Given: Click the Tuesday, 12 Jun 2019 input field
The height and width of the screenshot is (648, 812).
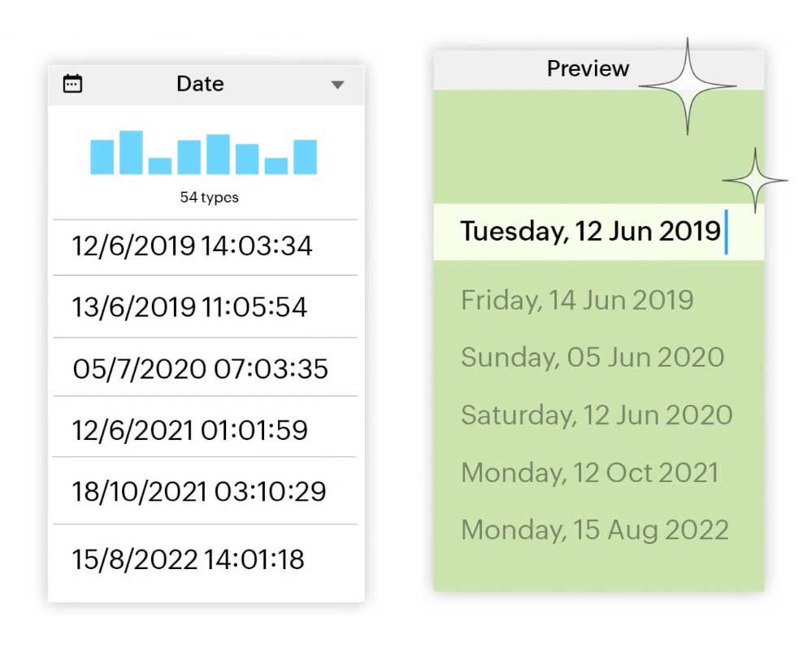Looking at the screenshot, I should click(591, 232).
